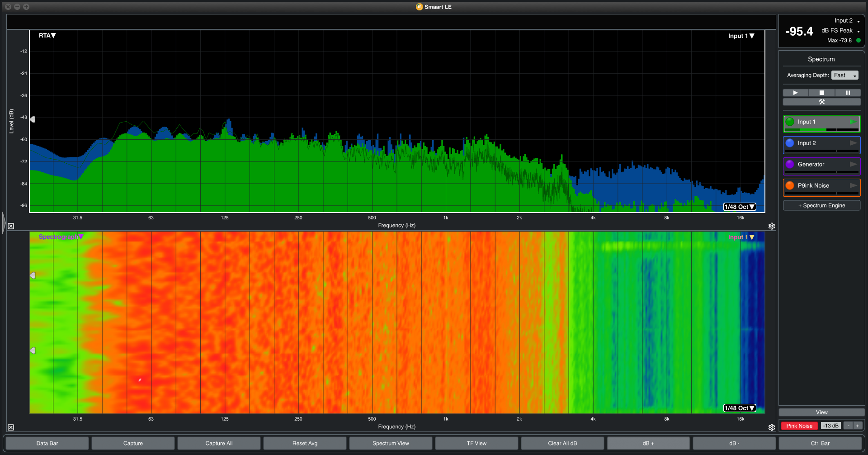The height and width of the screenshot is (455, 868).
Task: Start the P9ink Noise engine run arrow
Action: click(x=853, y=185)
